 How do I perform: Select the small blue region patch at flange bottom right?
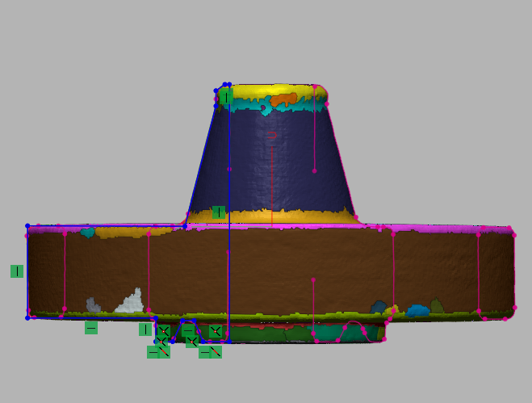pyautogui.click(x=417, y=310)
